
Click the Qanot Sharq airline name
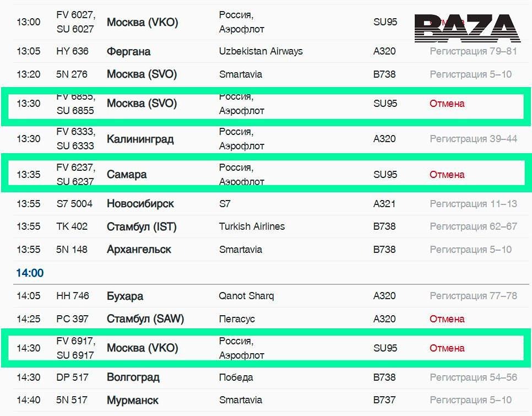tap(246, 296)
